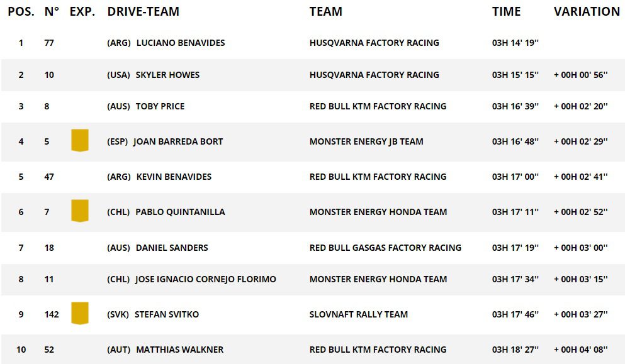Sort by the POS. column header
The width and height of the screenshot is (625, 364).
[x=21, y=11]
